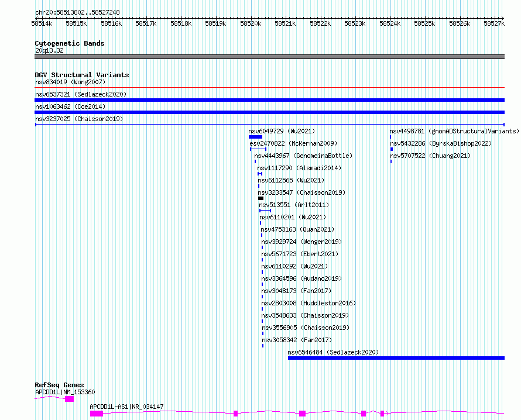Click the 58514k ruler tick label
Viewport: 521px width, 420px height.
(x=42, y=23)
